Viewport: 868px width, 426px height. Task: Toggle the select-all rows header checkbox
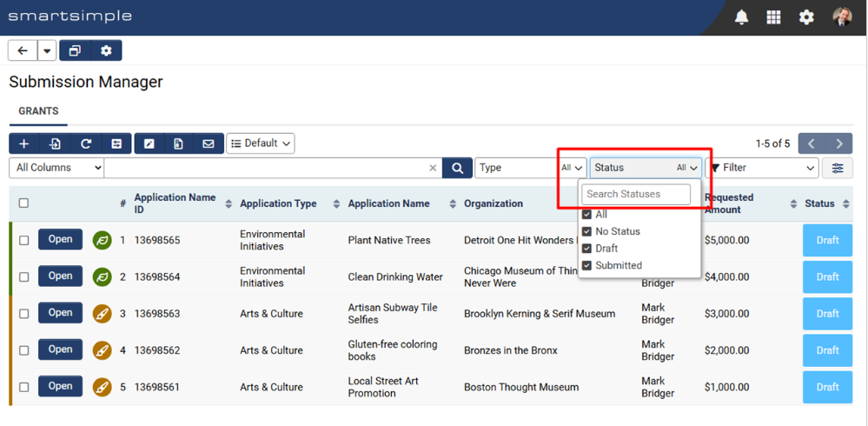(x=23, y=203)
